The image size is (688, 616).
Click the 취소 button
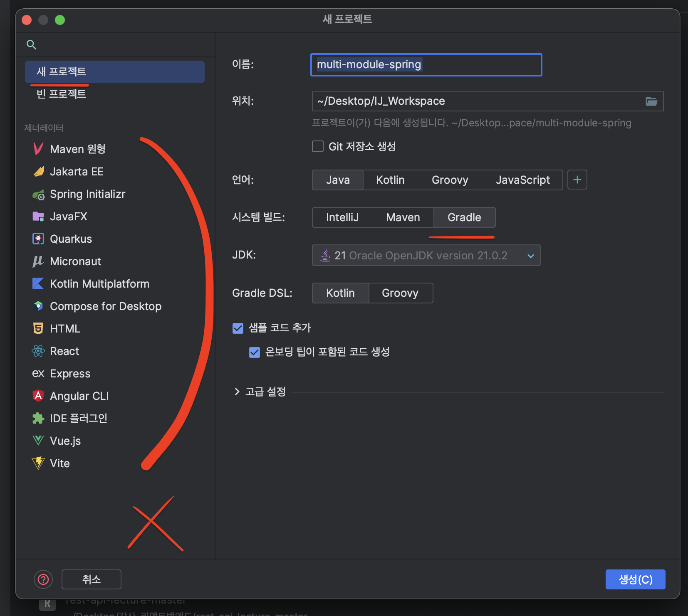(92, 579)
